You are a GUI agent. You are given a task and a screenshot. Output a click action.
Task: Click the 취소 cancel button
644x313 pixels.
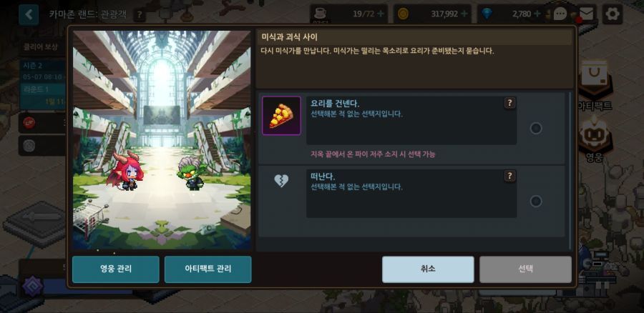[428, 269]
